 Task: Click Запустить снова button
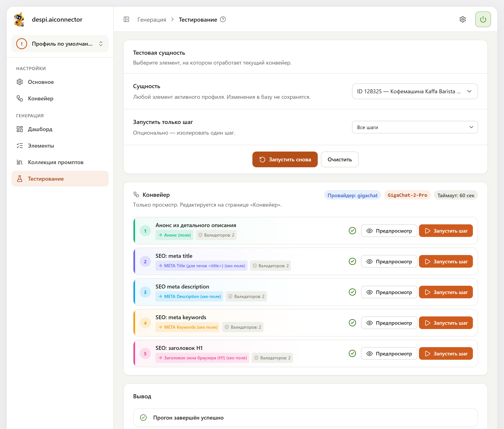pos(285,160)
